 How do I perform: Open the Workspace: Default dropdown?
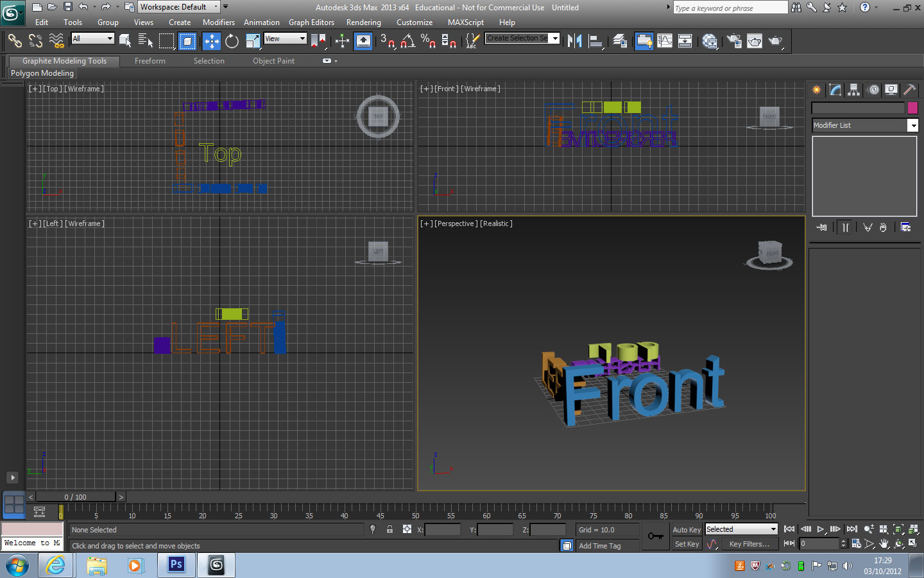216,6
